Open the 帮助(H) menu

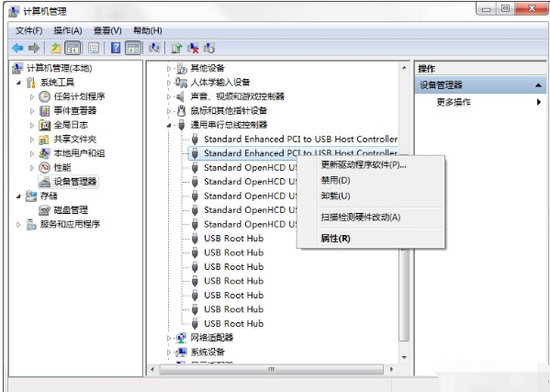coord(147,31)
